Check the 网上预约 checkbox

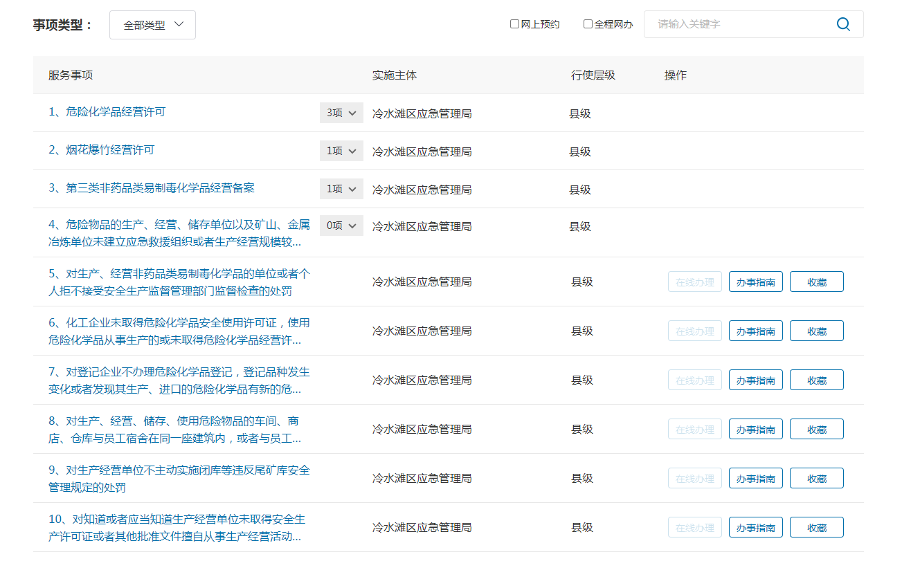514,24
